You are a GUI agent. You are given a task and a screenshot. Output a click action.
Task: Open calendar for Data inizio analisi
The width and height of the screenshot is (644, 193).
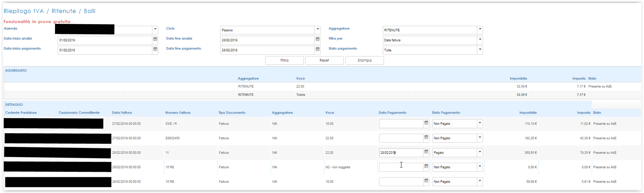click(x=155, y=40)
